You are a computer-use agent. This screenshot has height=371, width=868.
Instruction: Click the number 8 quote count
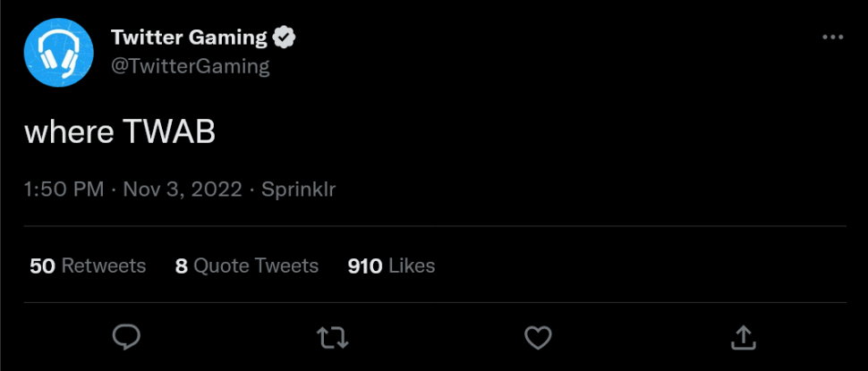click(181, 266)
